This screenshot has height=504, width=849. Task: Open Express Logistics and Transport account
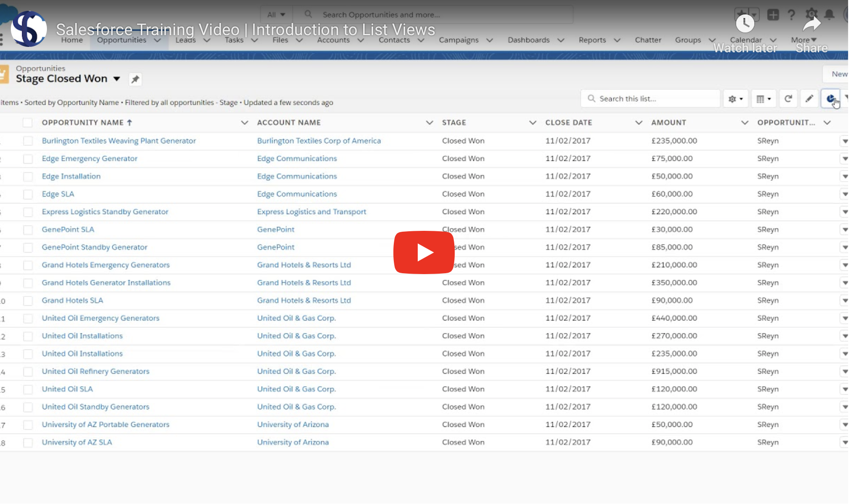coord(312,212)
